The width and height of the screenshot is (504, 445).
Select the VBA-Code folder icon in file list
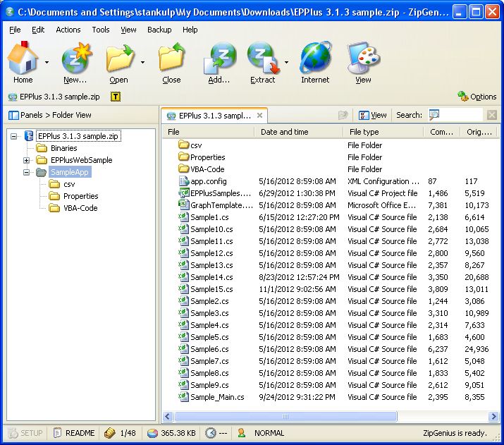click(183, 169)
